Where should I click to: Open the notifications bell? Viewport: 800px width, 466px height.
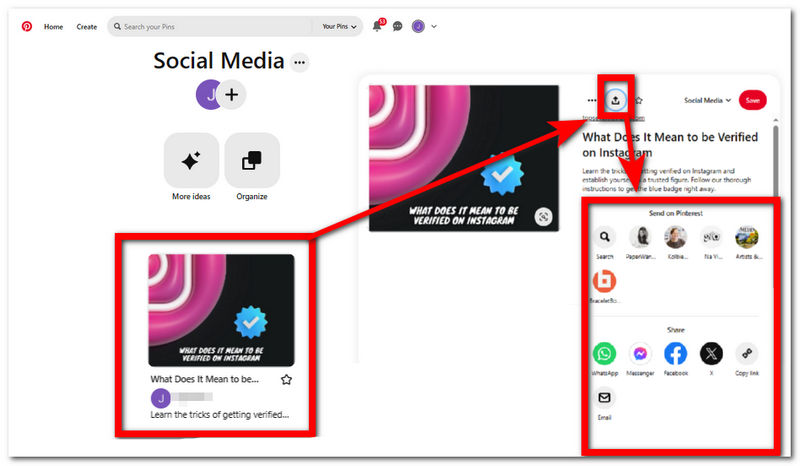coord(377,26)
